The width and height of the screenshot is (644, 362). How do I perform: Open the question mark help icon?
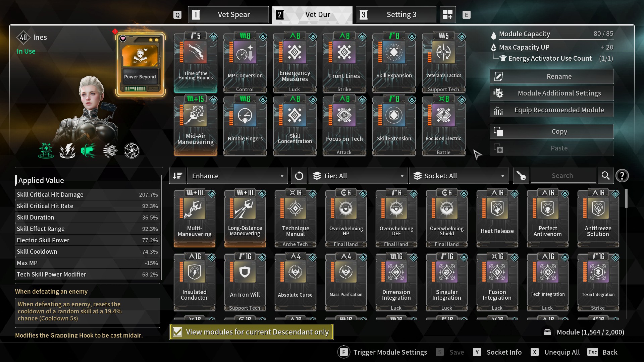point(622,176)
